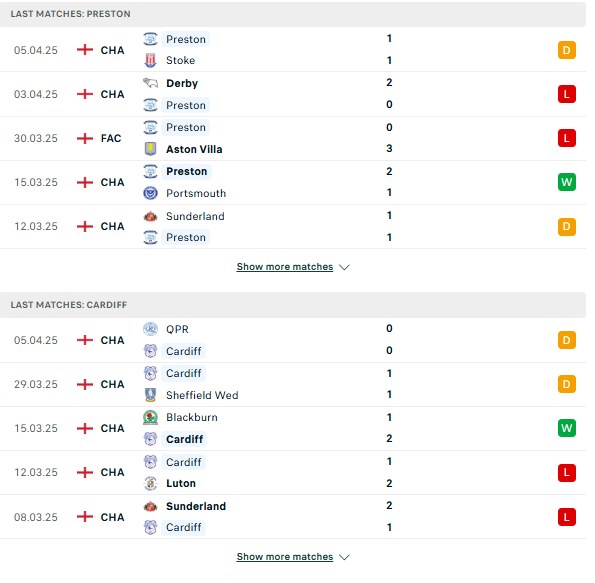
Task: Click orange D badge for QPR vs Cardiff
Action: (567, 340)
